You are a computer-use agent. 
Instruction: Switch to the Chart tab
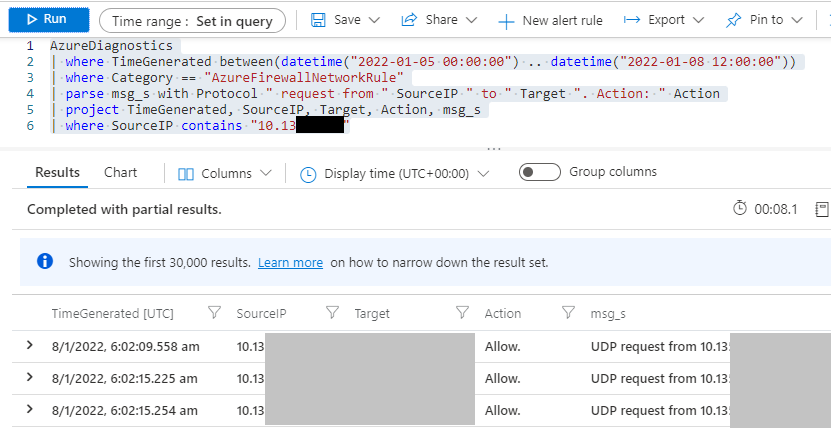point(121,172)
